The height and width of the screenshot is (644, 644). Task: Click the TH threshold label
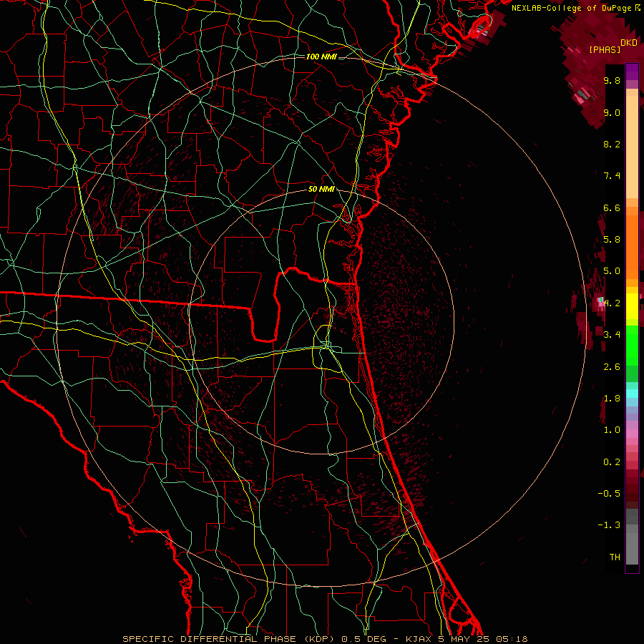(615, 557)
